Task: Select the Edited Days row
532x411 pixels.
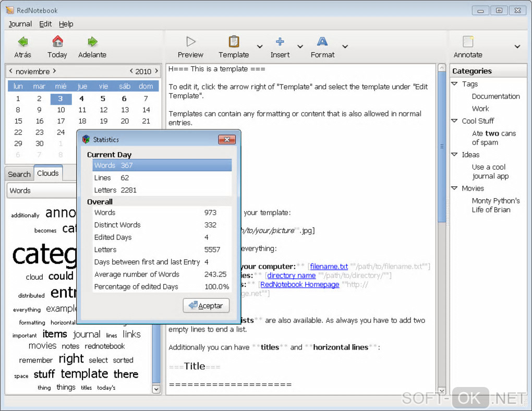Action: [x=162, y=237]
